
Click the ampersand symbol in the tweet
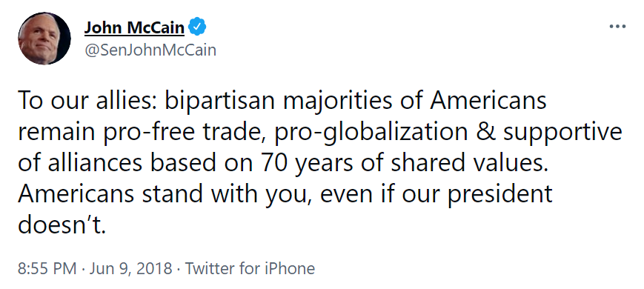(485, 133)
